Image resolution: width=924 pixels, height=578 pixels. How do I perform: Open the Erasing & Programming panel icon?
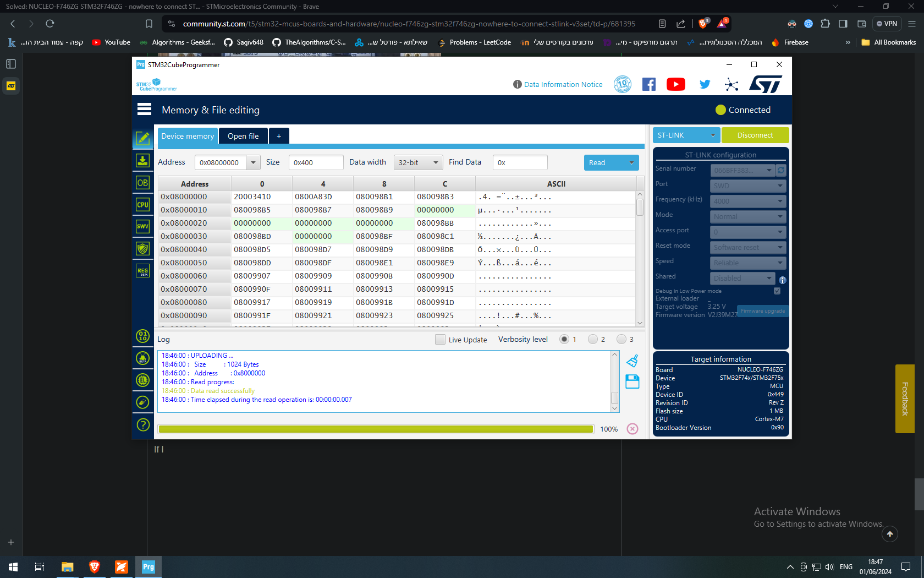143,160
